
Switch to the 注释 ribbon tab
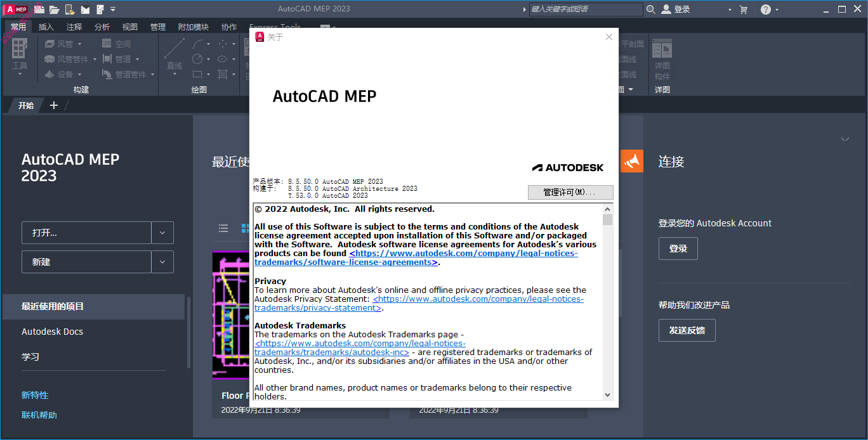tap(74, 27)
